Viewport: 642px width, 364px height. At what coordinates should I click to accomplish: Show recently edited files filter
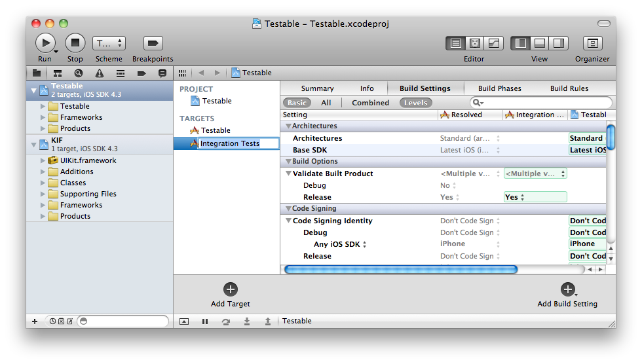[52, 321]
